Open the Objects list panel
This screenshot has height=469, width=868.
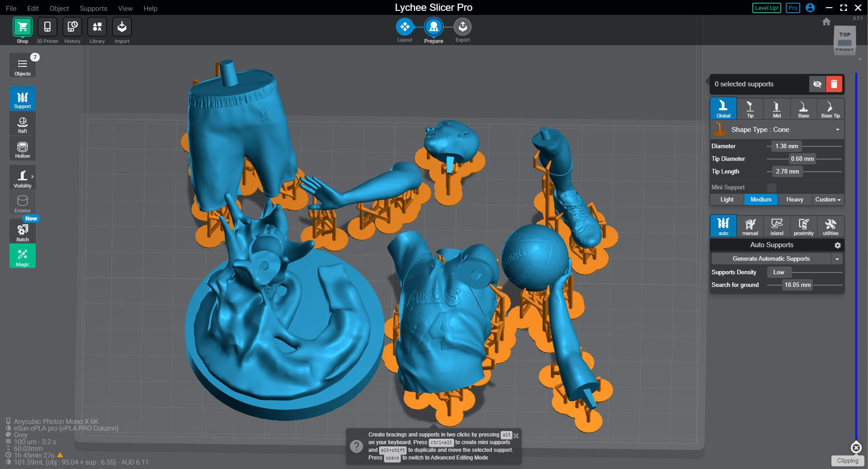[22, 66]
